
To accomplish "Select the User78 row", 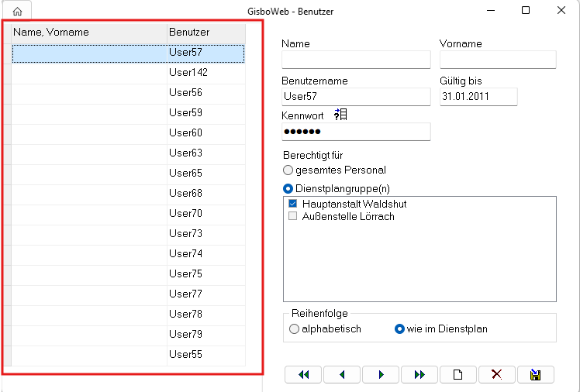I will (x=129, y=315).
